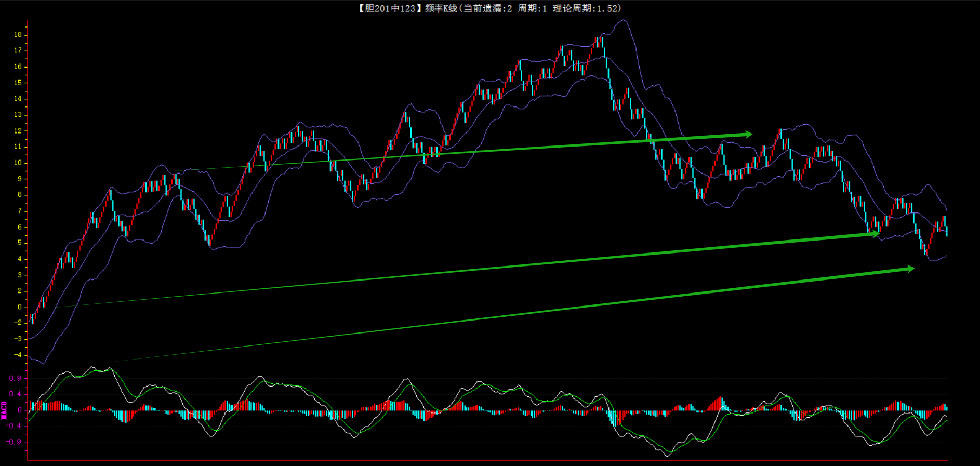This screenshot has width=980, height=466.
Task: Click the topmost green arrow's arrowhead
Action: [x=748, y=135]
